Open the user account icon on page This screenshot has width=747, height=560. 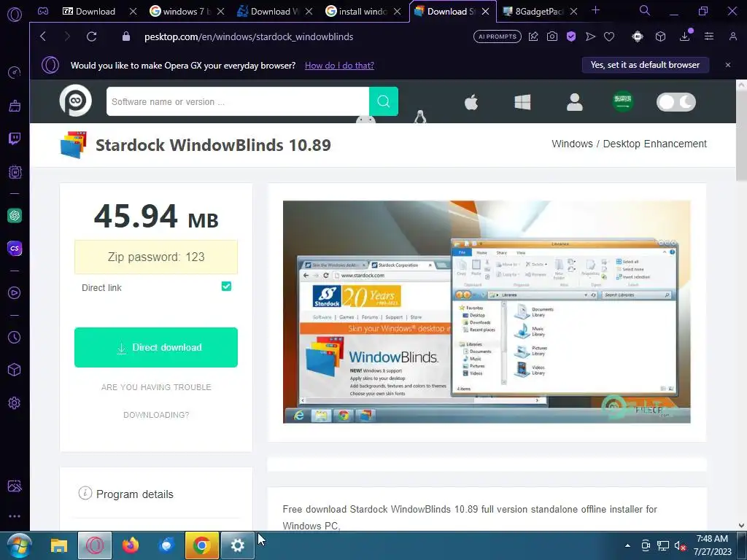click(x=575, y=102)
